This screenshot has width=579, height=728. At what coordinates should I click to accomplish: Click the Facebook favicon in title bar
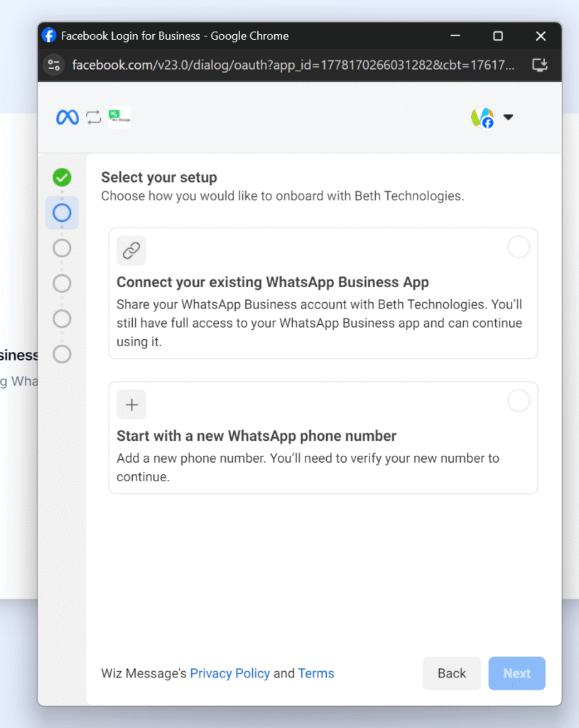pos(49,36)
